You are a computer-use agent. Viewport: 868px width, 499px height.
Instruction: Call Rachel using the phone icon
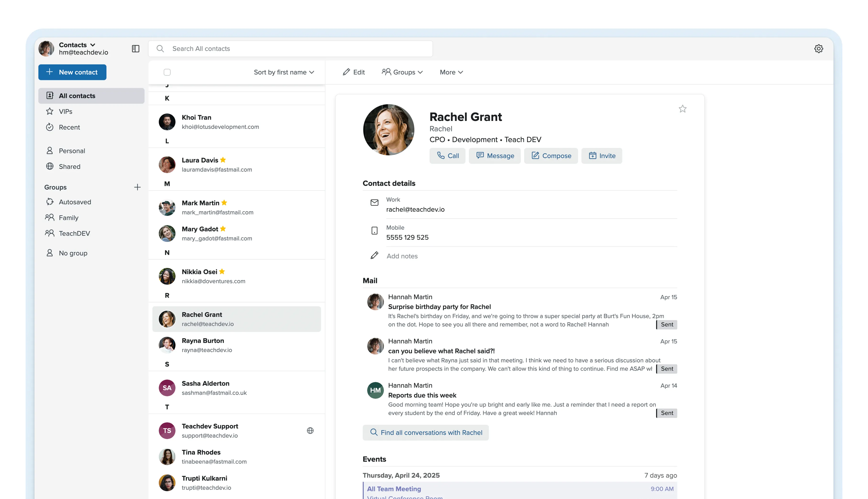(447, 156)
